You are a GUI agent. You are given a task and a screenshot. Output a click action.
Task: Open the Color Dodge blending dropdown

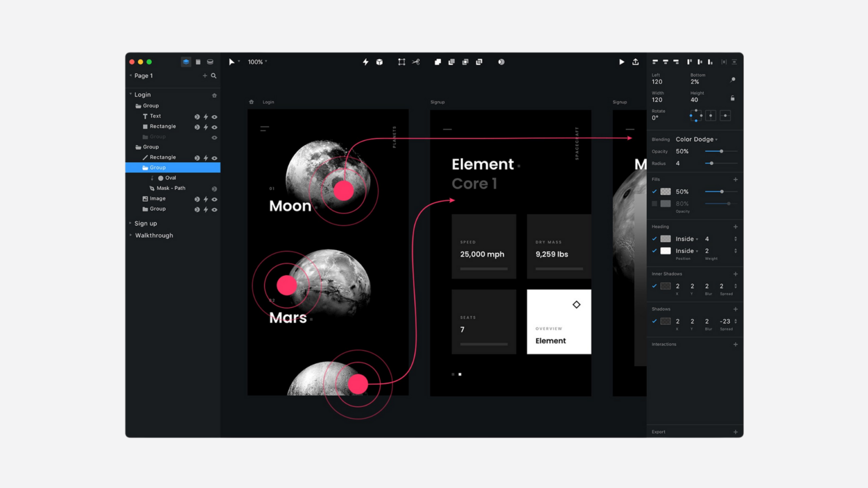point(696,139)
